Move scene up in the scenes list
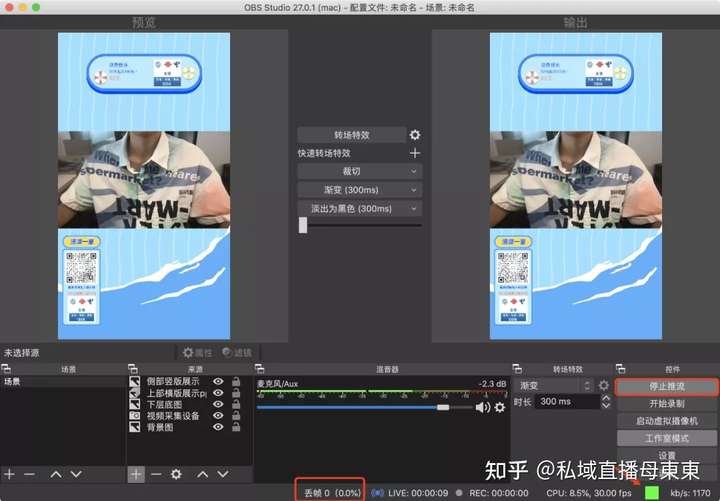Screen dimensions: 720x501 point(56,474)
